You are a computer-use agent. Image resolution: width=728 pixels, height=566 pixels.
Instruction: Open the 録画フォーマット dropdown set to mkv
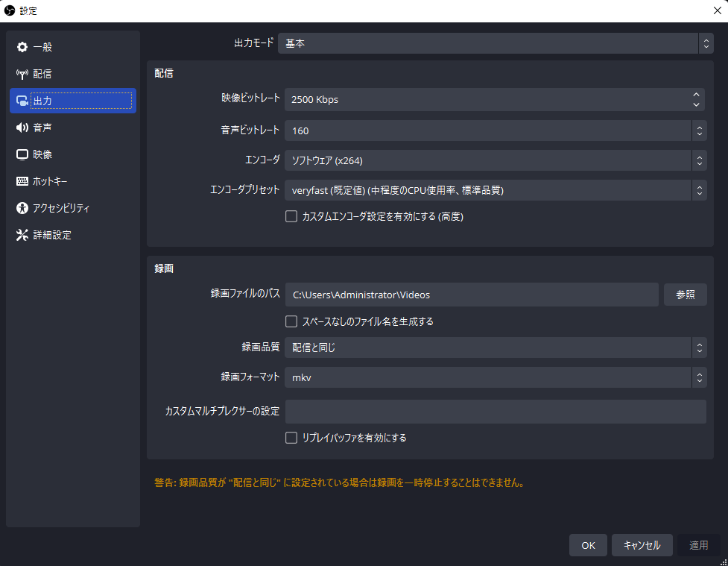[x=495, y=378]
